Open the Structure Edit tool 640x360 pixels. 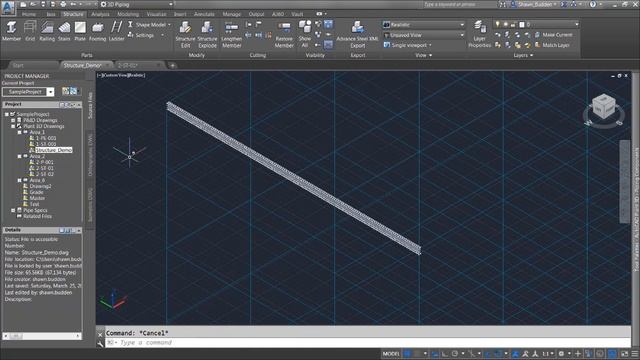pos(185,34)
